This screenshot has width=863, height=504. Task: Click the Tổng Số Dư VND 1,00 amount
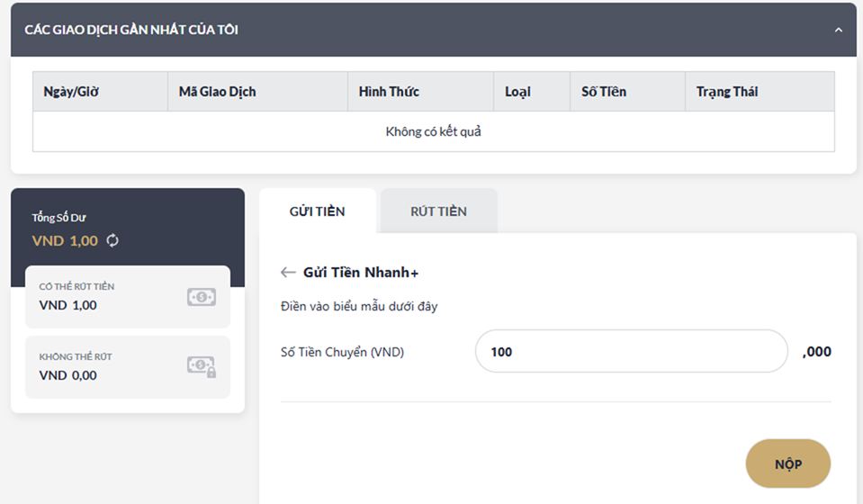pos(65,240)
